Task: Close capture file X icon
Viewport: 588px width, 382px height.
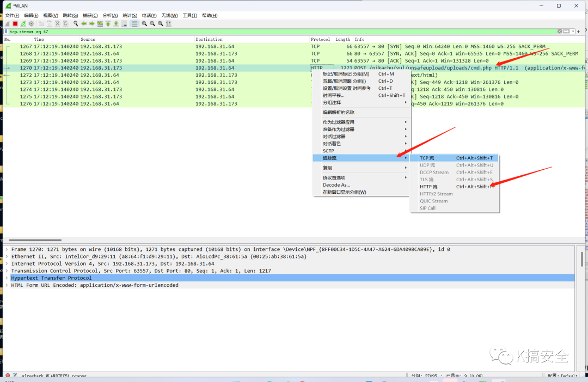Action: click(x=57, y=23)
